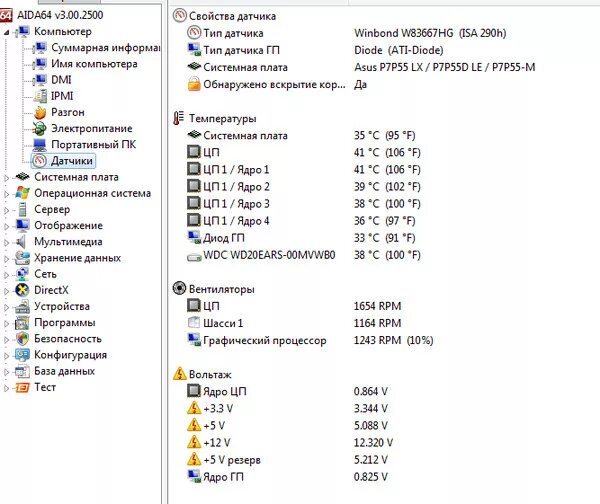
Task: Select the Разгон flame icon
Action: point(40,112)
